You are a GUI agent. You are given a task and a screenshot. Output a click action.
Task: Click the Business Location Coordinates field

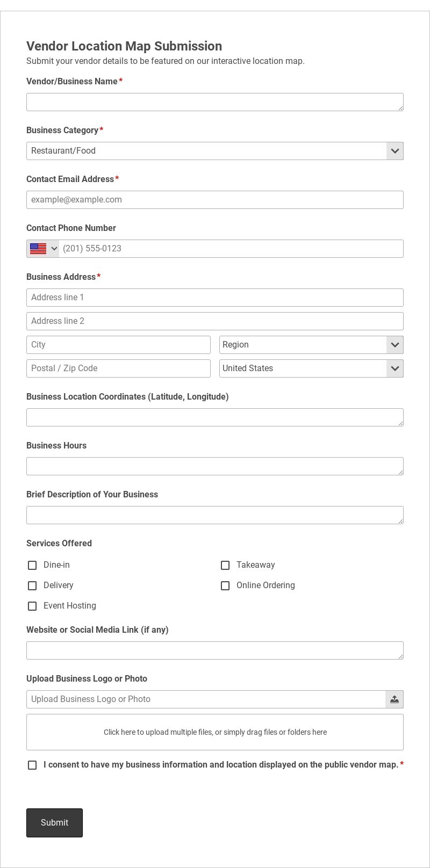(215, 417)
